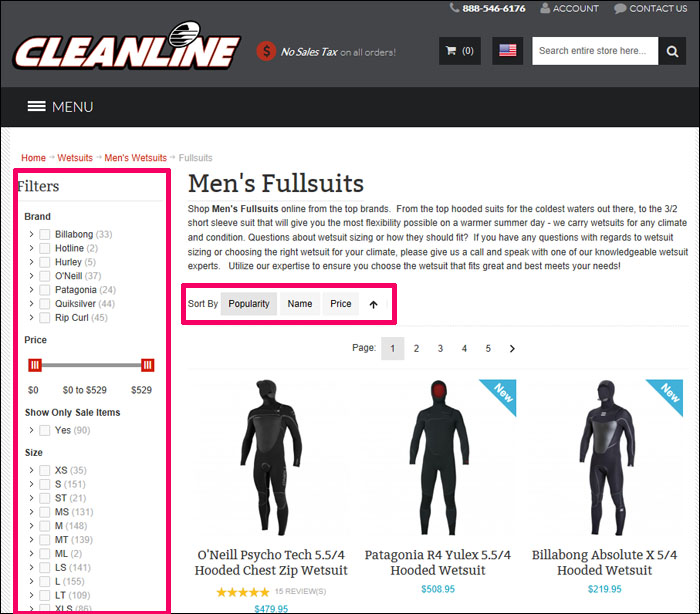
Task: Click the chevron next to Patagonia
Action: [31, 289]
